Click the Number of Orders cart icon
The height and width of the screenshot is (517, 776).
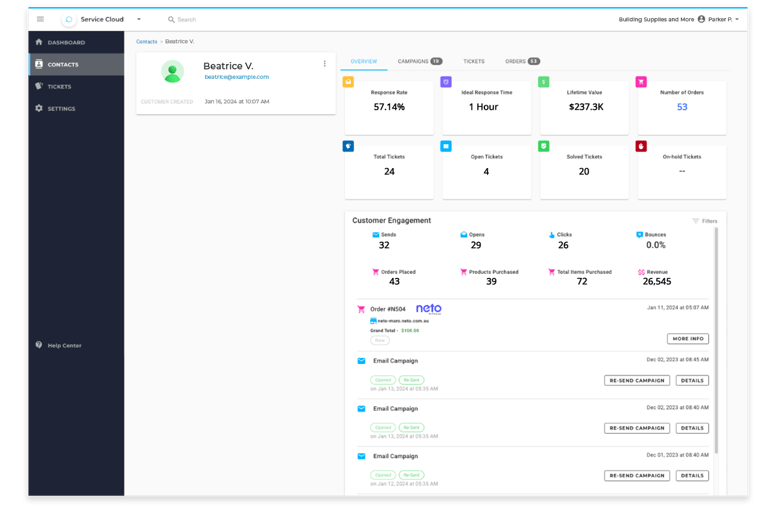point(641,82)
